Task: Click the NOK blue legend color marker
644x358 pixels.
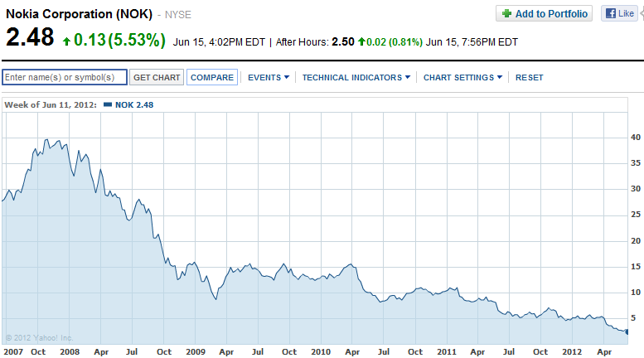Action: pyautogui.click(x=108, y=104)
